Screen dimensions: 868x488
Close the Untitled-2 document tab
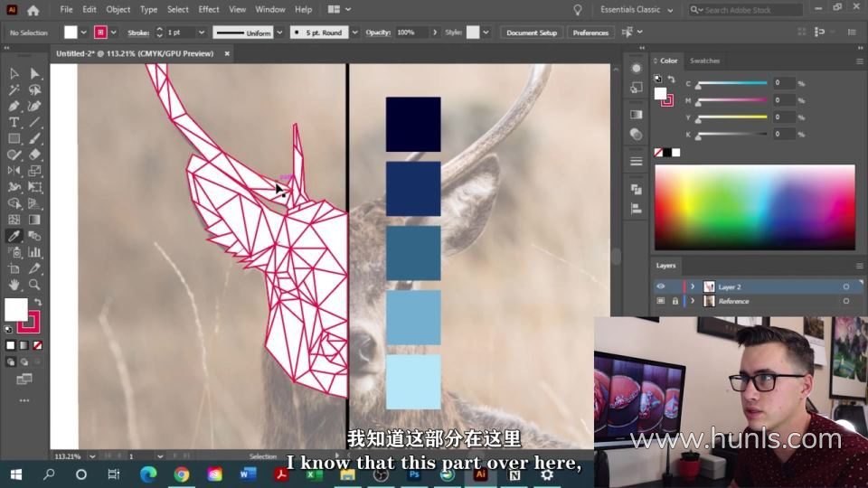[x=227, y=53]
